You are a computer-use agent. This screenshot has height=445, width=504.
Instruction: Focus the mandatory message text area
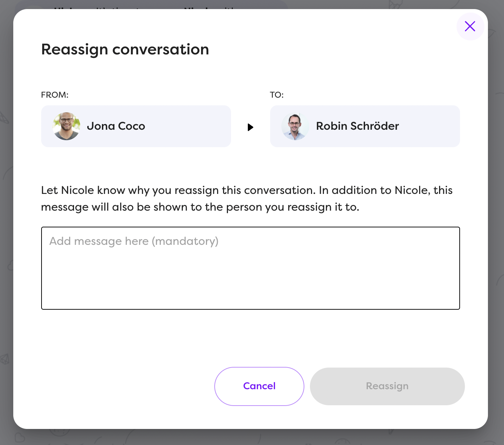point(250,276)
